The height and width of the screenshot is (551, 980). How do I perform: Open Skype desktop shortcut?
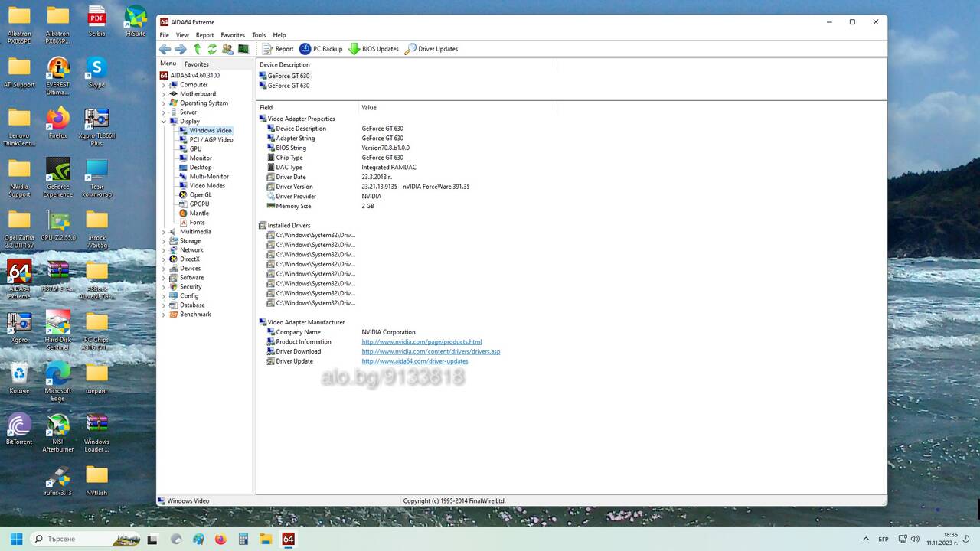click(x=96, y=73)
